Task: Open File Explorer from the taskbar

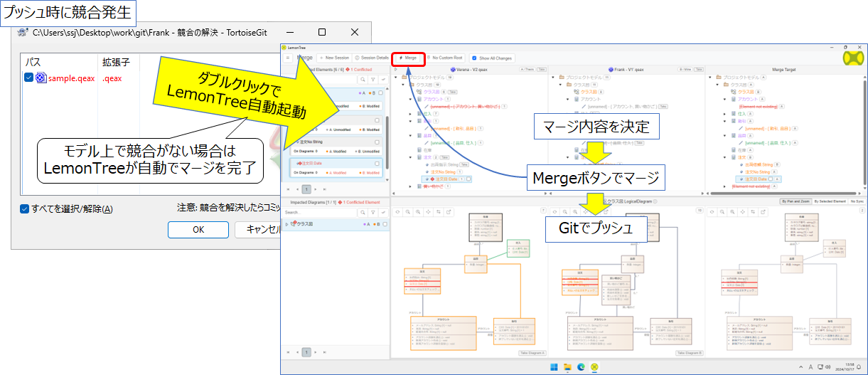Action: [568, 366]
